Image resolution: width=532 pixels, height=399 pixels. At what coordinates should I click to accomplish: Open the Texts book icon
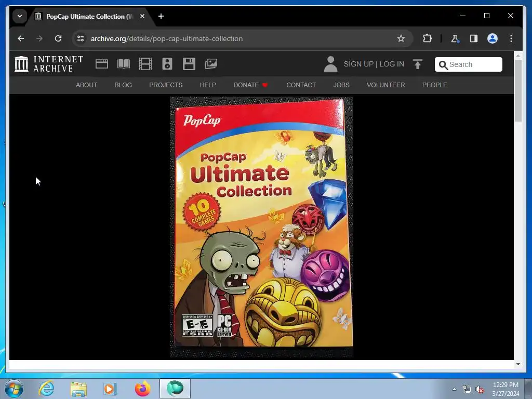tap(124, 64)
